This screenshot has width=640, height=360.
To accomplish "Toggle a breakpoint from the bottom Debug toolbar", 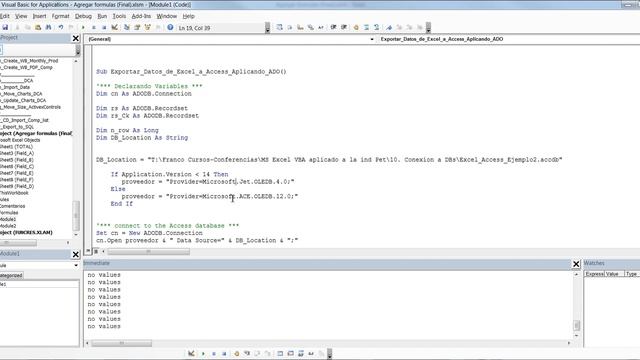I will pyautogui.click(x=236, y=353).
